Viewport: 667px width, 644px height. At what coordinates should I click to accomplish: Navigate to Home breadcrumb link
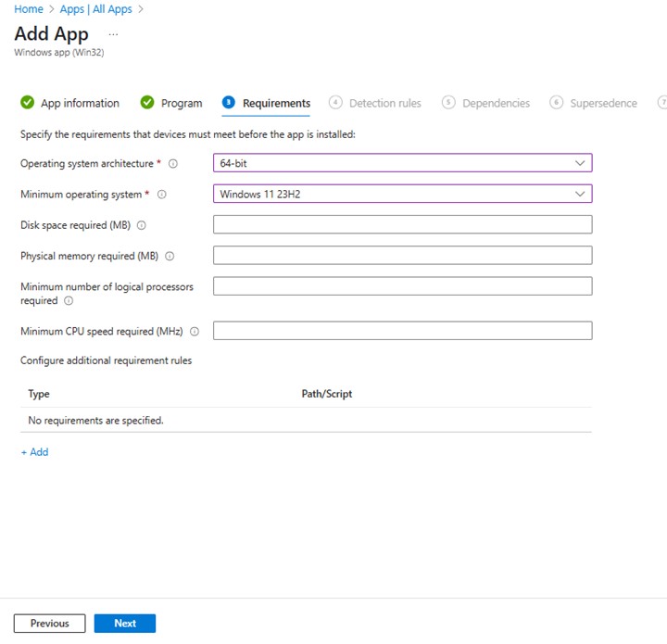pyautogui.click(x=29, y=9)
